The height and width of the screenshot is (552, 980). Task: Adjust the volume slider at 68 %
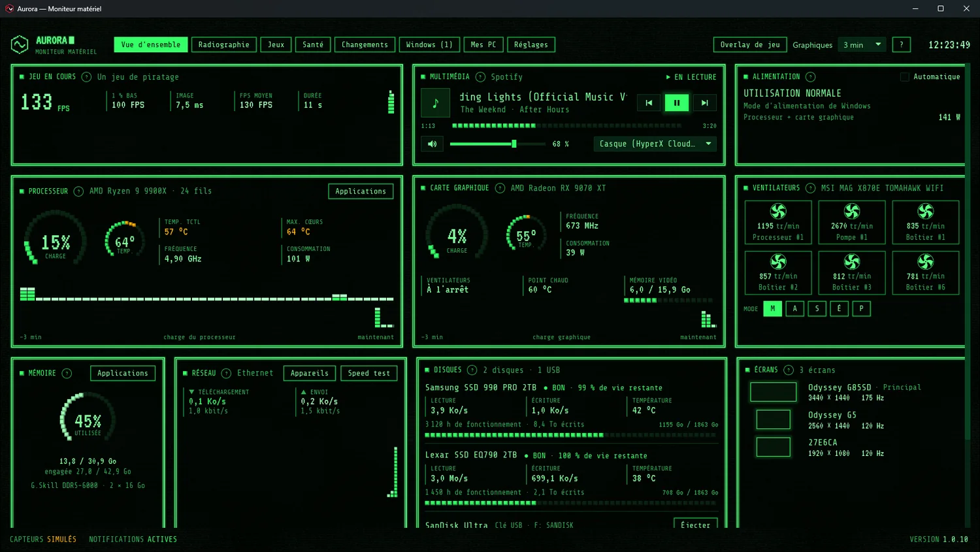[x=498, y=144]
